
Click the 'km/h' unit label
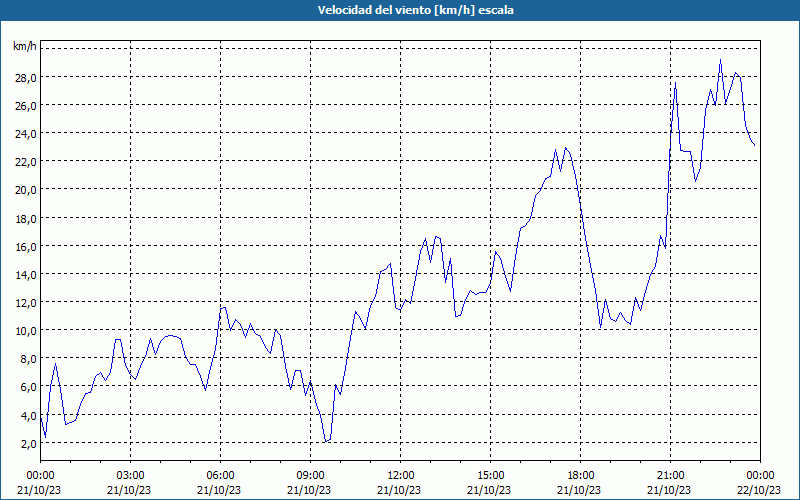(x=24, y=46)
